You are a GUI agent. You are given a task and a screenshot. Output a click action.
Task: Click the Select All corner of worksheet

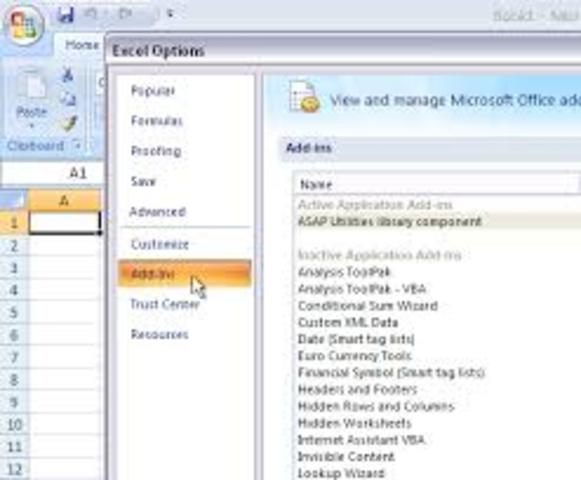14,201
